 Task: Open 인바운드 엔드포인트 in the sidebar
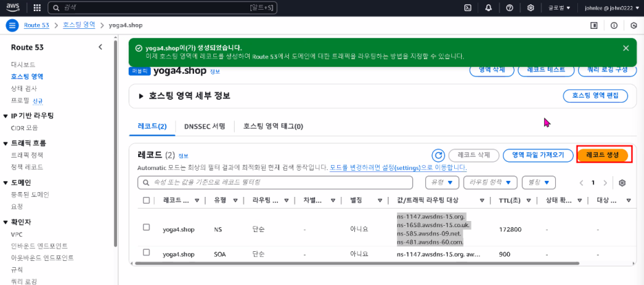click(x=39, y=246)
